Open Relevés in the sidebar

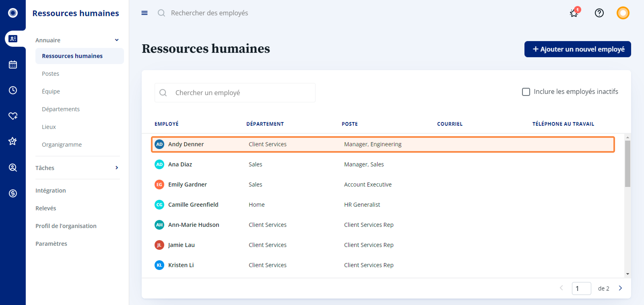click(46, 208)
